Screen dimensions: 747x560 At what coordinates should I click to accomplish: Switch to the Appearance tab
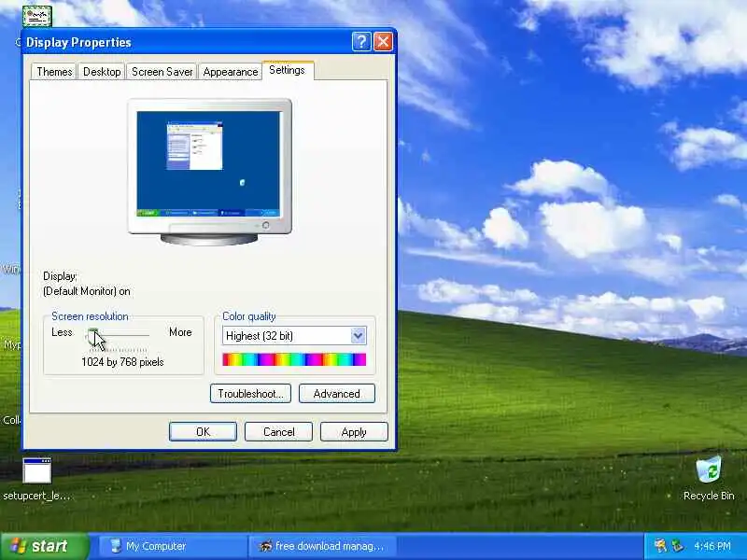pyautogui.click(x=230, y=72)
